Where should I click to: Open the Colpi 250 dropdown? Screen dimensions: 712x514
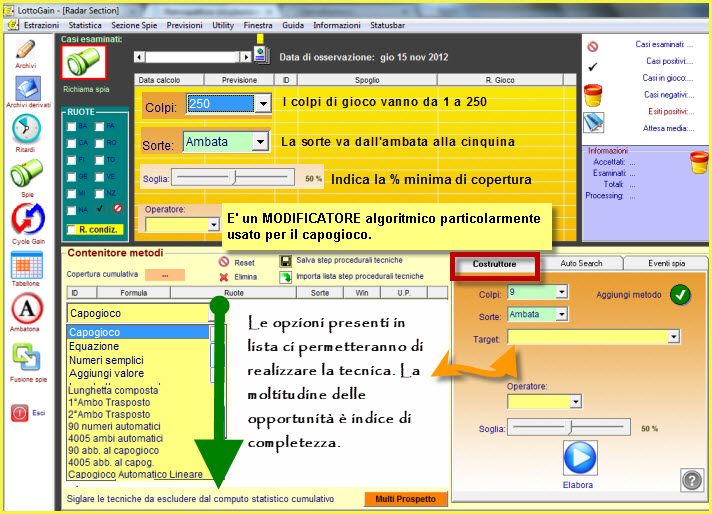click(x=263, y=104)
